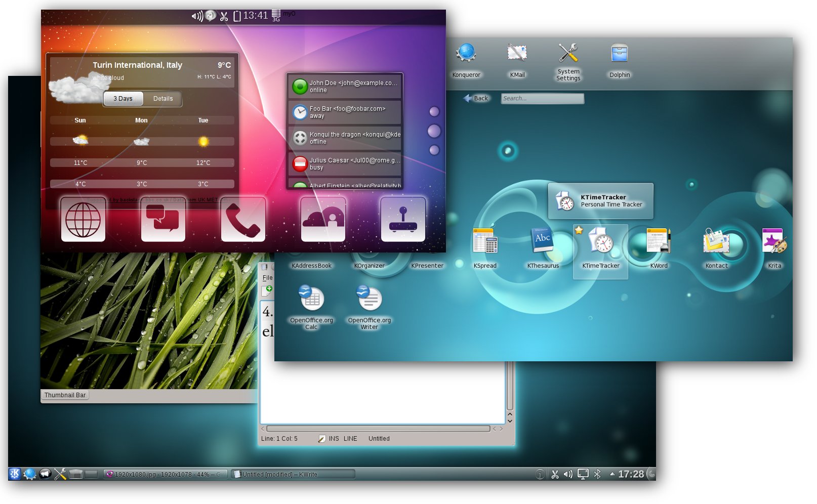
Task: Click the new document icon in KWrite
Action: tap(267, 290)
